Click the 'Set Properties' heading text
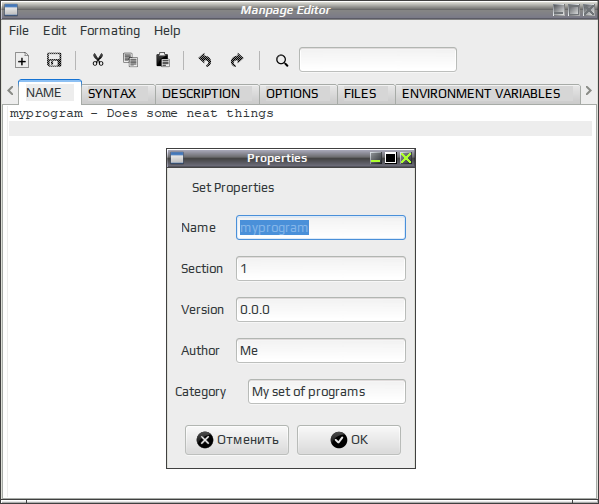 point(233,188)
